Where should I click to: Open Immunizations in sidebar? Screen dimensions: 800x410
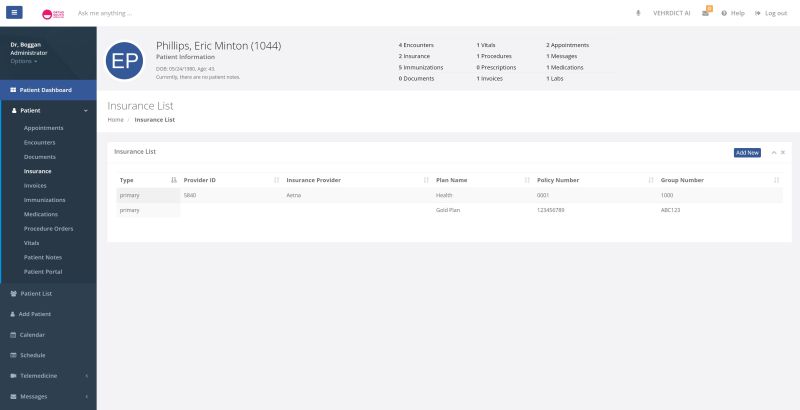[x=44, y=200]
